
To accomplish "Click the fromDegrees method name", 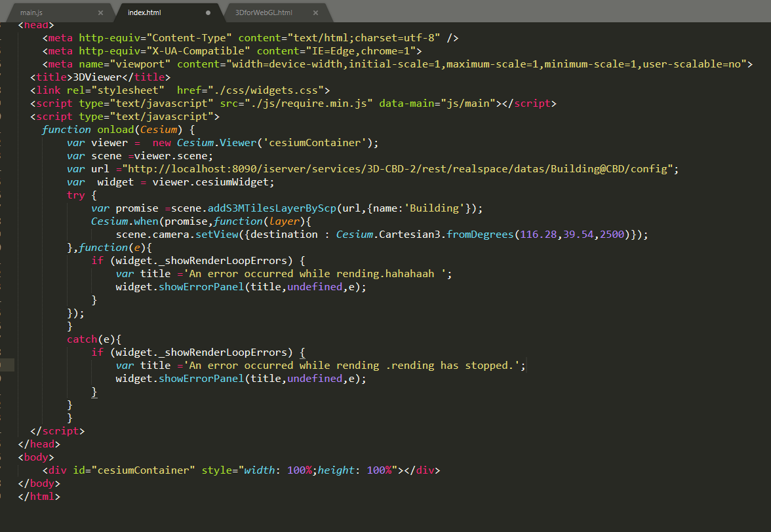I will pos(480,235).
